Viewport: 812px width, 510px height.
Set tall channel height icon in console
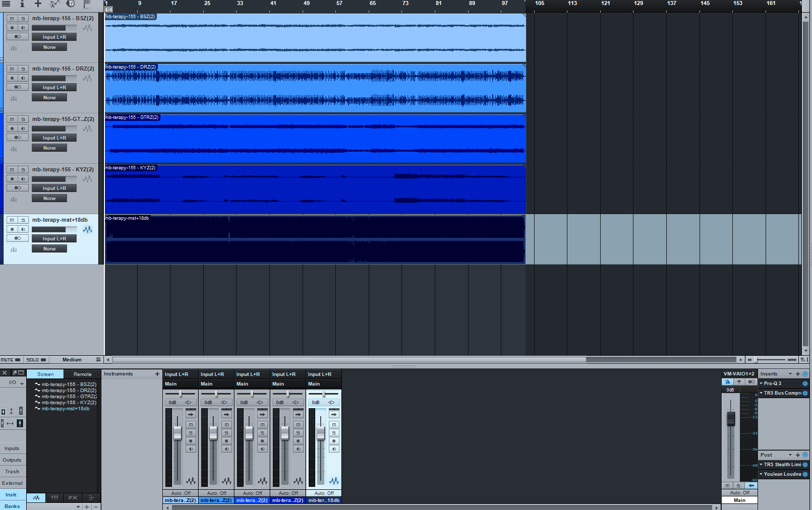[x=21, y=411]
